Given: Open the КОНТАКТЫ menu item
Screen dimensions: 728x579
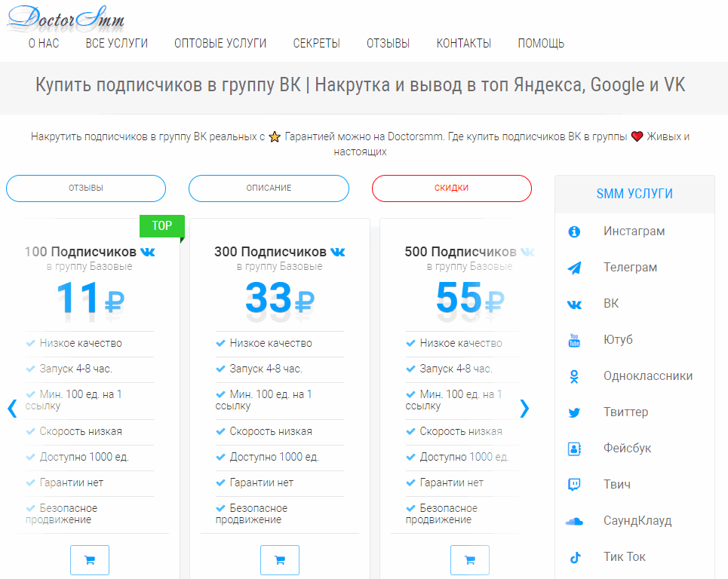Looking at the screenshot, I should point(464,44).
